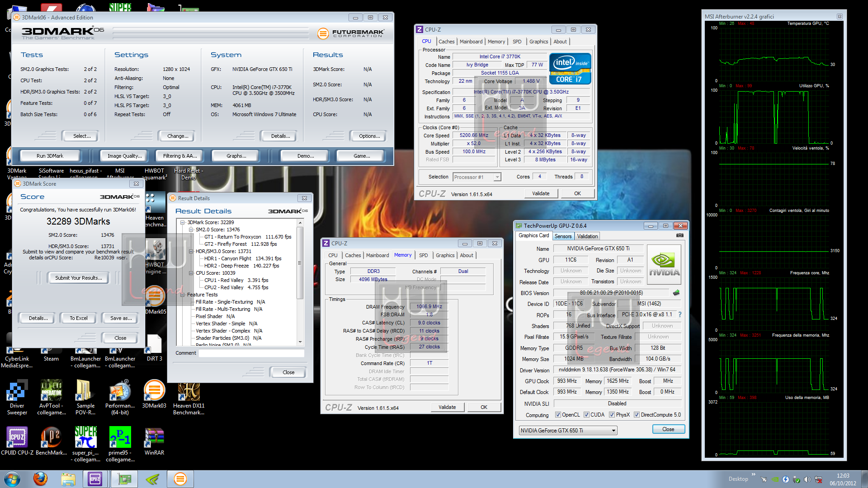Open the GPU selection dropdown in GPU-Z
Screen dimensions: 868x488
[x=568, y=431]
